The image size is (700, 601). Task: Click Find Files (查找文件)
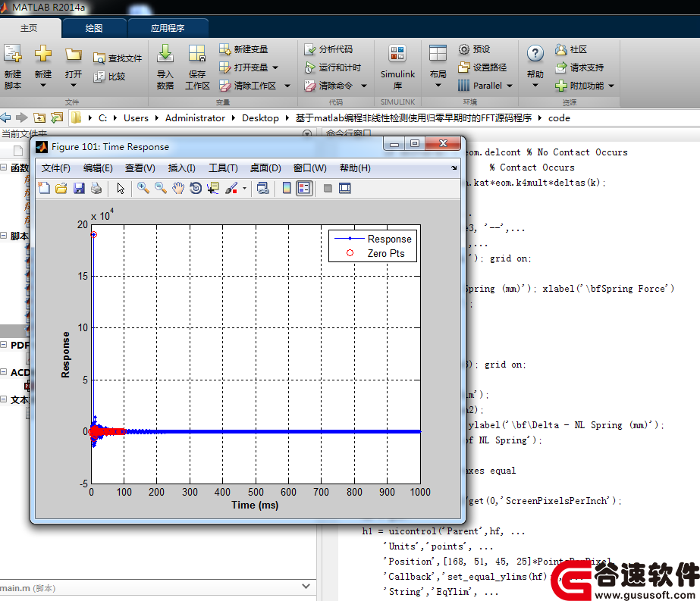118,58
